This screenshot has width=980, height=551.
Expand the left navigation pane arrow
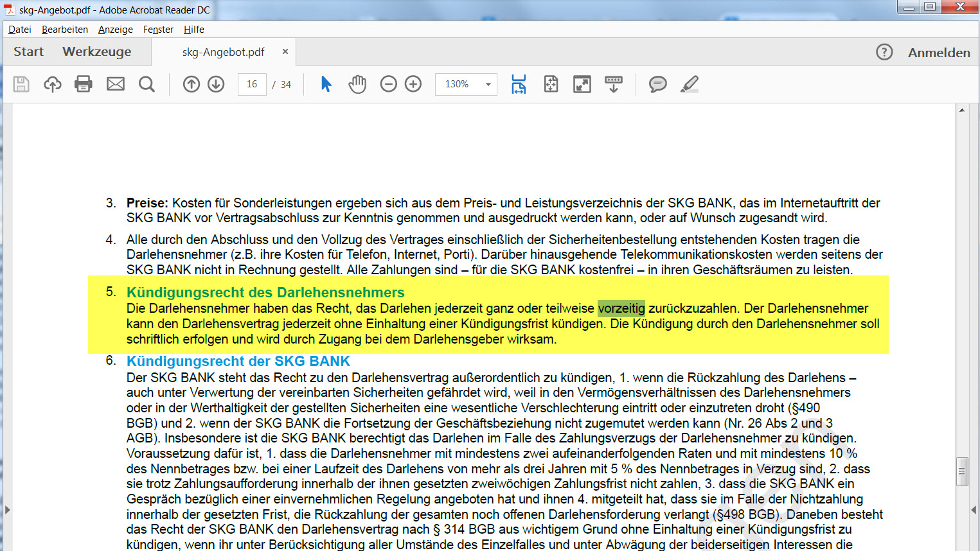(x=8, y=510)
